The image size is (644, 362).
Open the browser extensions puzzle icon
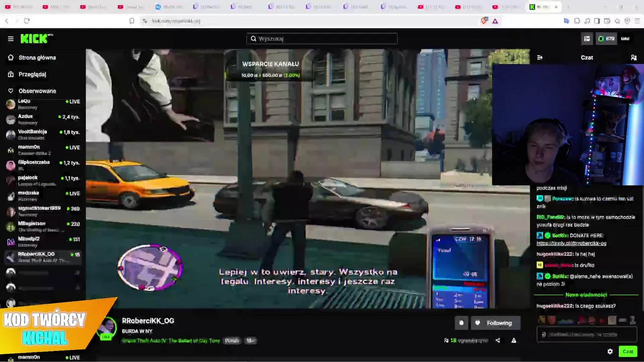click(x=577, y=21)
